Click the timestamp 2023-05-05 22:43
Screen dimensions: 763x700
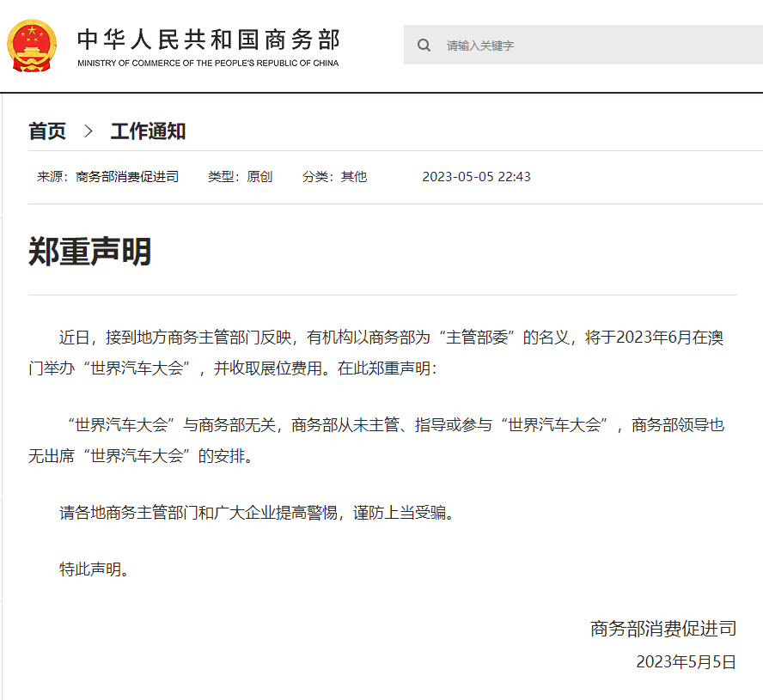click(476, 177)
